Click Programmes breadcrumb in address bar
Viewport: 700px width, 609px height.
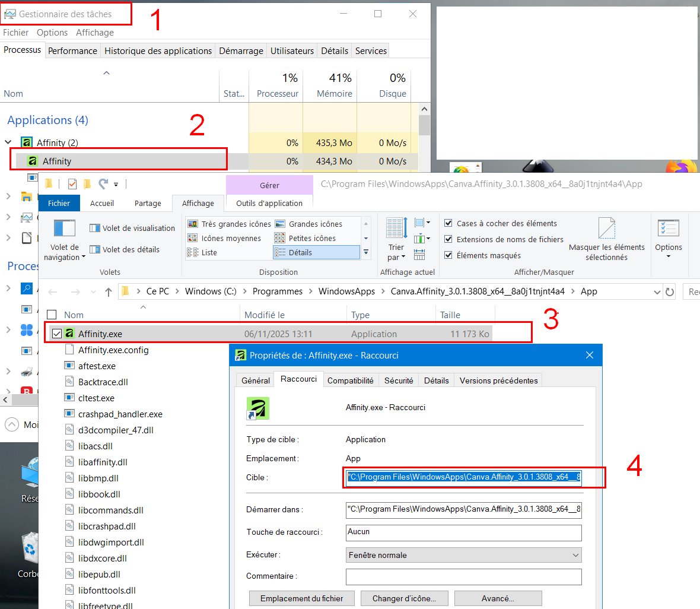point(277,291)
